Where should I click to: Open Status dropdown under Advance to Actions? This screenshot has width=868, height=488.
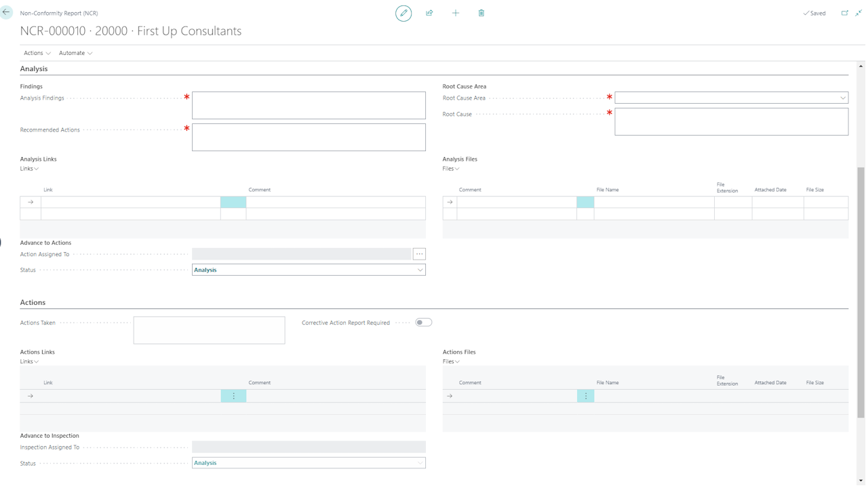click(x=309, y=270)
